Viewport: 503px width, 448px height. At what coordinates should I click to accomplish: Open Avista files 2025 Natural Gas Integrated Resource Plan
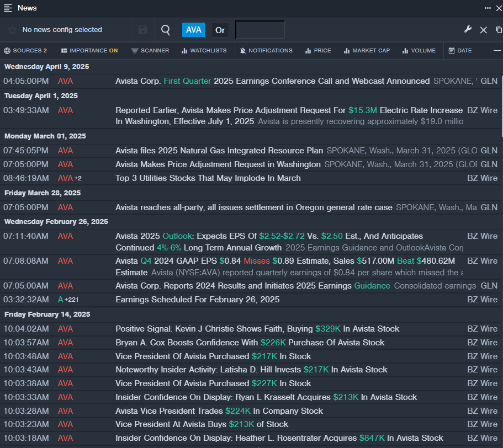(x=219, y=151)
